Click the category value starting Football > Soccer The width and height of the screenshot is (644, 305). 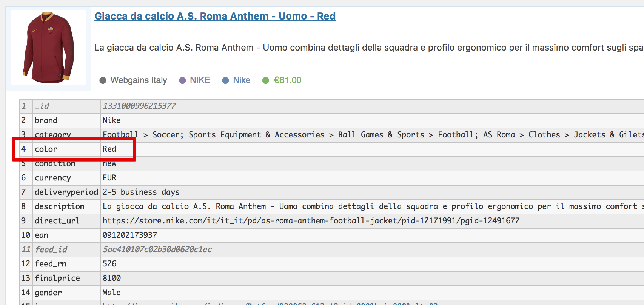(373, 135)
